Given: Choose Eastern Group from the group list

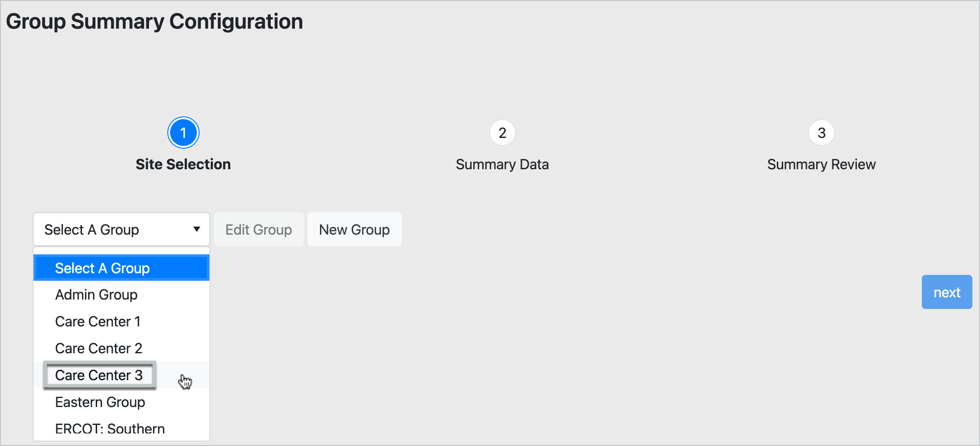Looking at the screenshot, I should pyautogui.click(x=100, y=402).
